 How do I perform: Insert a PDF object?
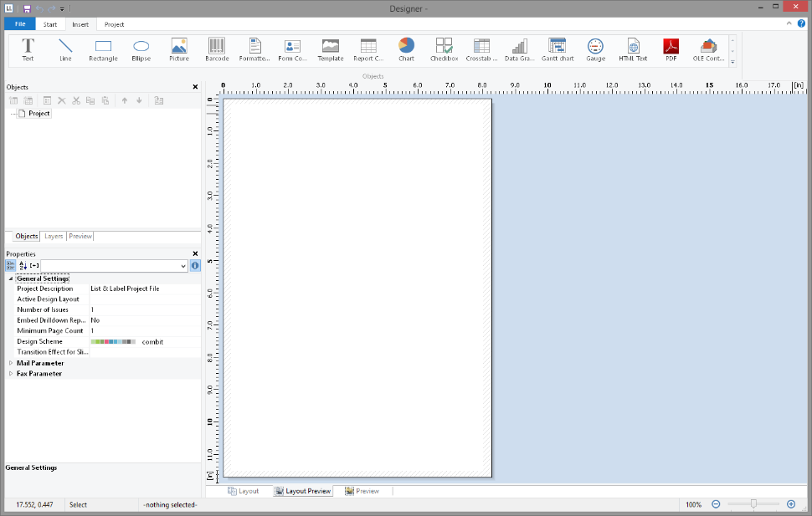pos(671,49)
